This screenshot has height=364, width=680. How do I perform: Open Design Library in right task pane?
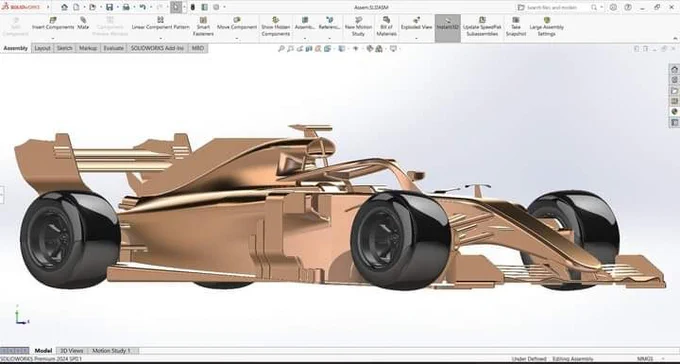point(674,80)
